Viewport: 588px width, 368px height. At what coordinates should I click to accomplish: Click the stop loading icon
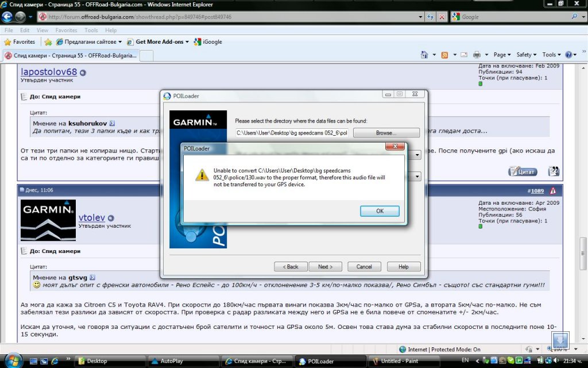tap(442, 17)
